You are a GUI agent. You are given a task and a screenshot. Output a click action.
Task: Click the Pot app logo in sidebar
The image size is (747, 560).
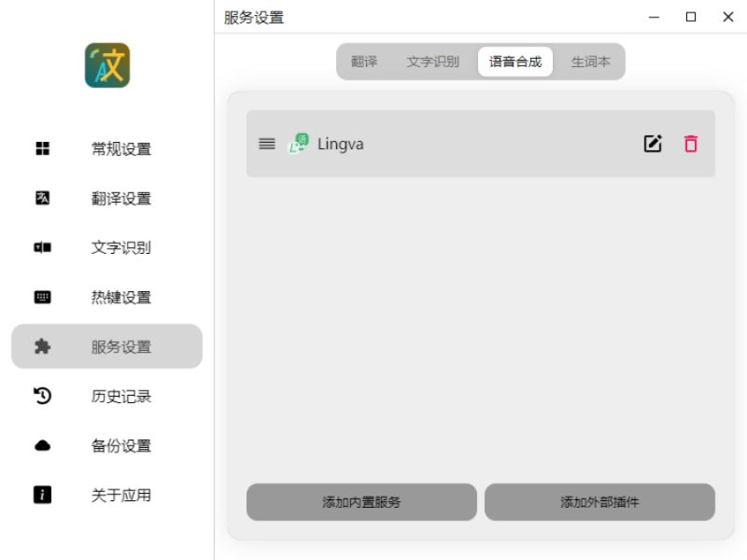click(x=107, y=65)
